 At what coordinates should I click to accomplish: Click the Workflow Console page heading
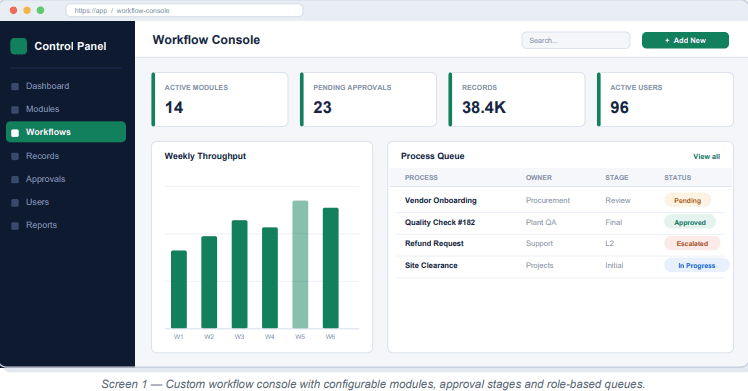tap(206, 40)
